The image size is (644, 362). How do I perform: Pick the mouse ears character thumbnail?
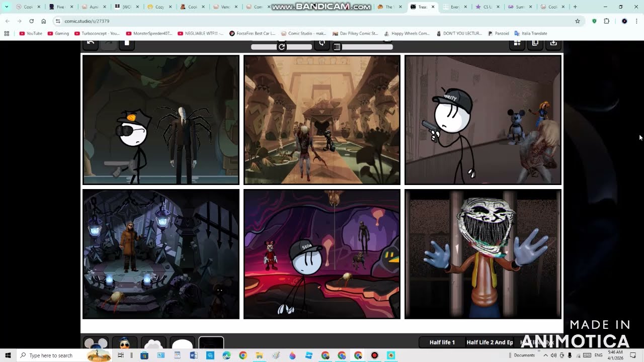(x=96, y=343)
